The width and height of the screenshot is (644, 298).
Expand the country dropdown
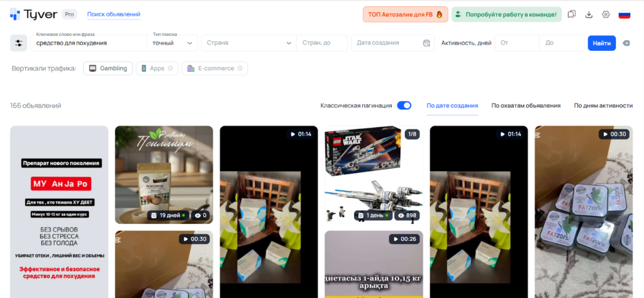pos(248,43)
